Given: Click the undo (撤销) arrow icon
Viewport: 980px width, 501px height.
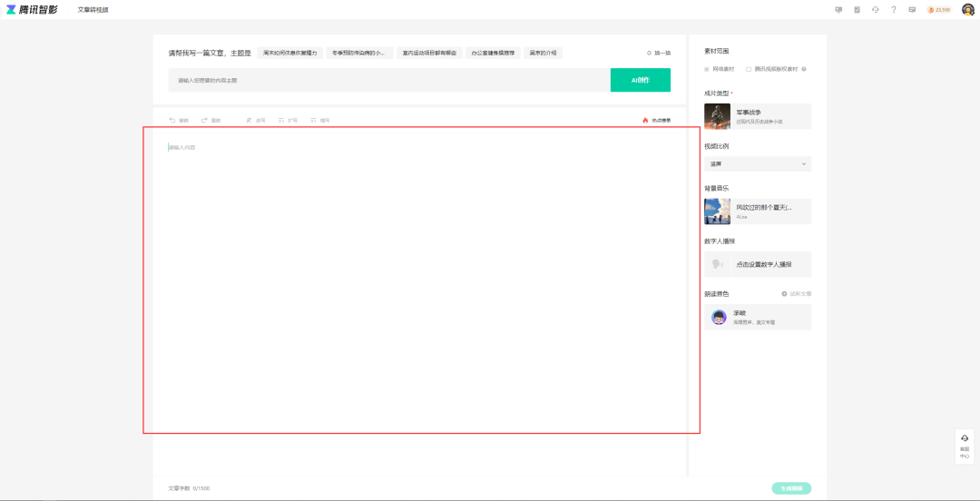Looking at the screenshot, I should pos(172,120).
